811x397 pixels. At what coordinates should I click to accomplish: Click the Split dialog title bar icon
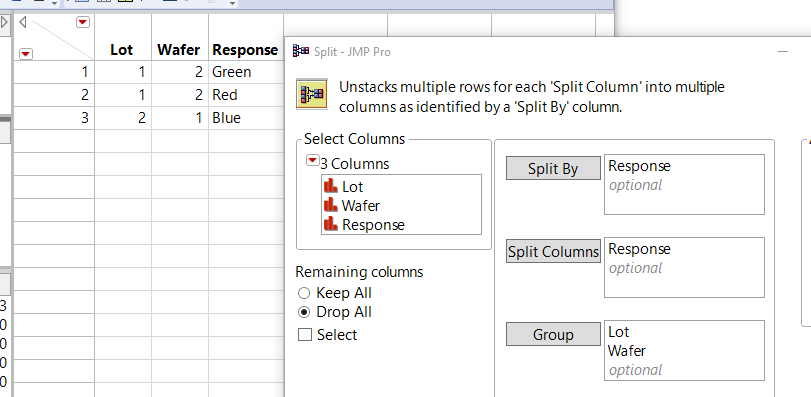click(x=301, y=51)
